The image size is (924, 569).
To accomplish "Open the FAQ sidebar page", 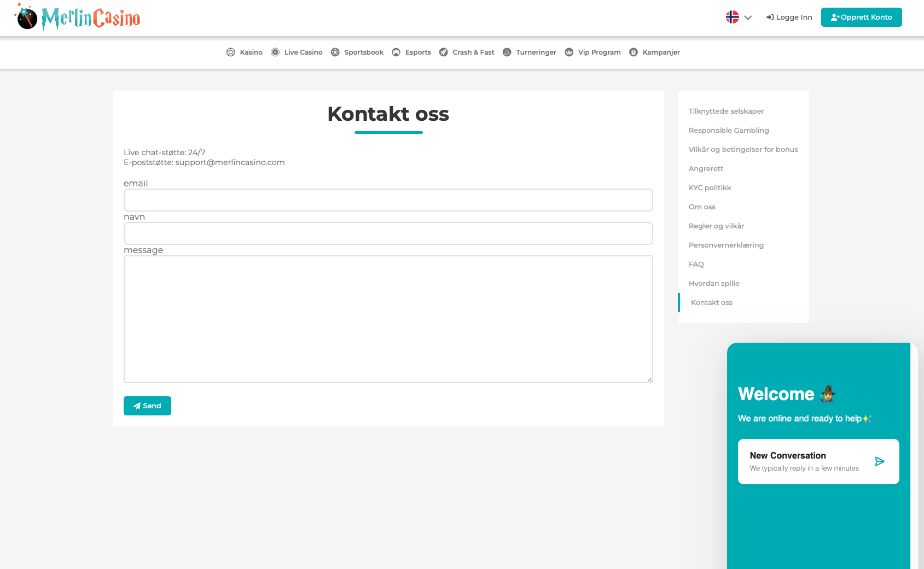I will (x=696, y=265).
